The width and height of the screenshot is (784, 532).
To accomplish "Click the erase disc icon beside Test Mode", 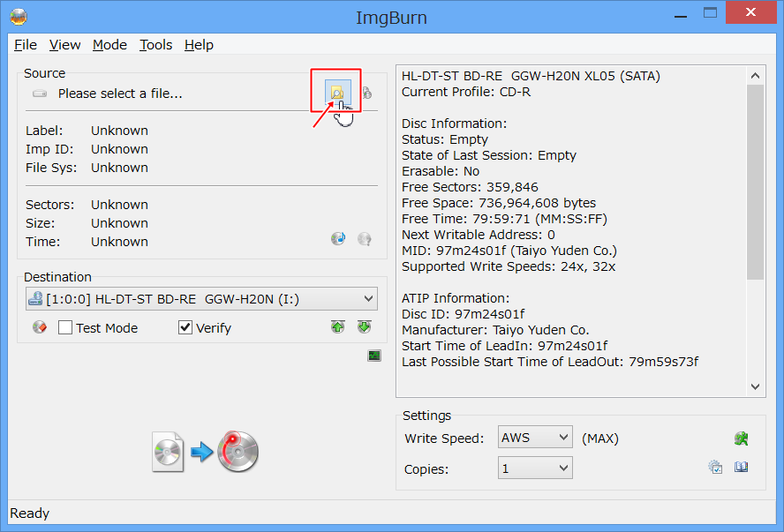I will tap(40, 327).
